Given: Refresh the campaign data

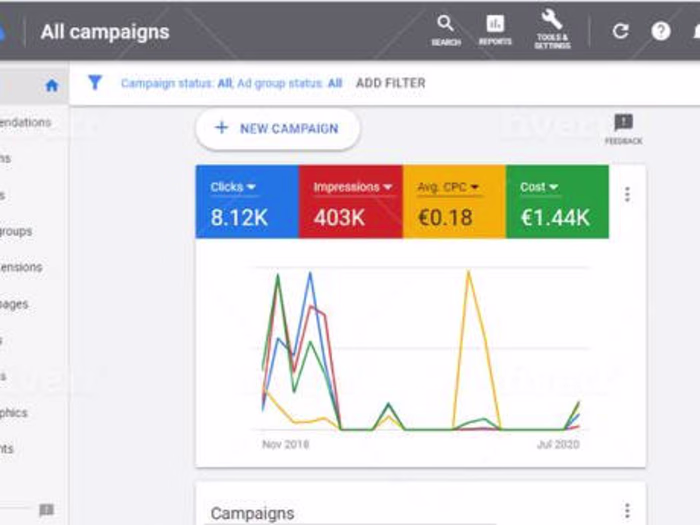Looking at the screenshot, I should click(621, 31).
